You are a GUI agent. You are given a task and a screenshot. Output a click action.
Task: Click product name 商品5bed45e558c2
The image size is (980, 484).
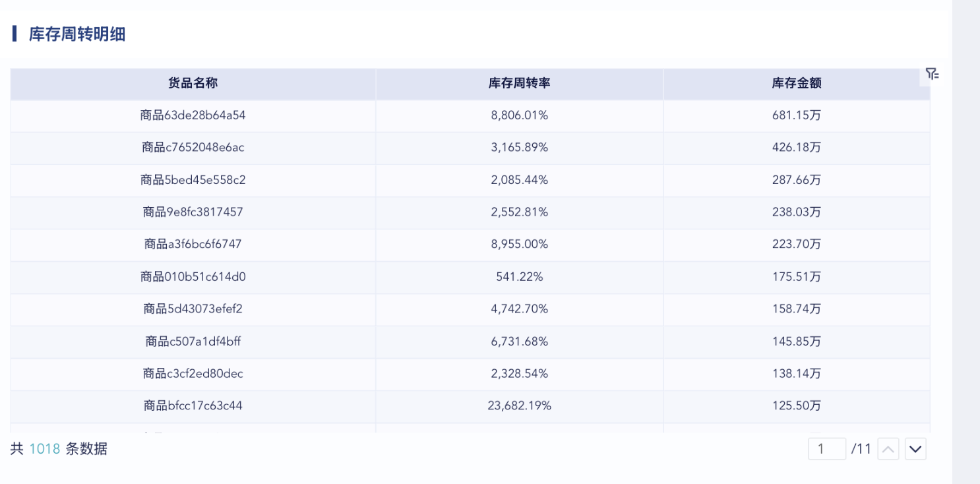(x=193, y=179)
